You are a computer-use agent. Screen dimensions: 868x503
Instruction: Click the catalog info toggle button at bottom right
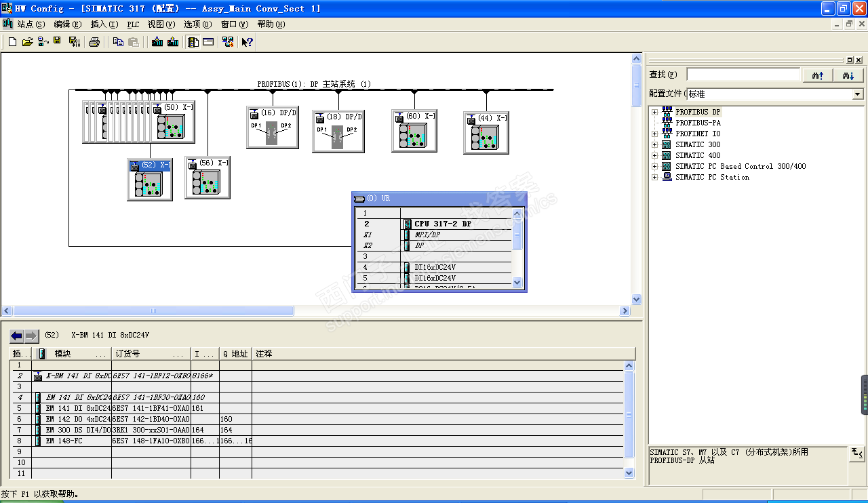[857, 454]
